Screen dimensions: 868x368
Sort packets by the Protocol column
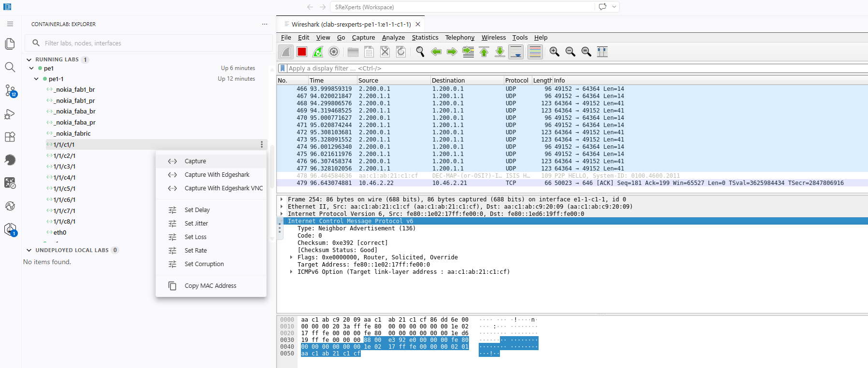click(517, 81)
